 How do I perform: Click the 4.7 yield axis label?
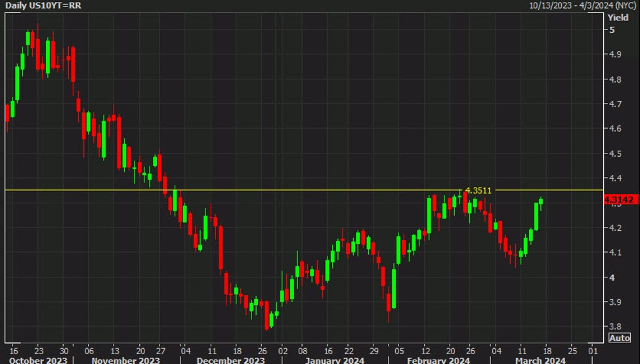pos(615,104)
